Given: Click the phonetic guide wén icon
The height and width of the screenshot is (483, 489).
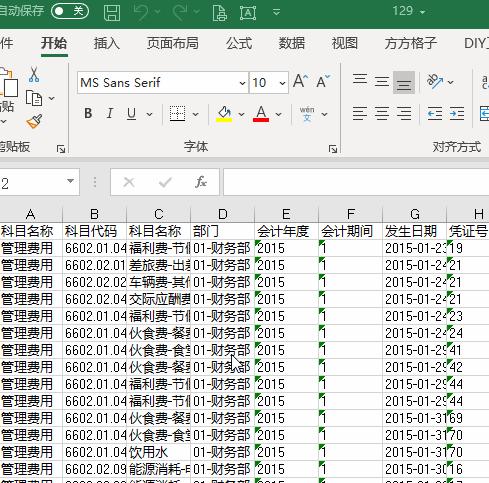Looking at the screenshot, I should tap(307, 114).
